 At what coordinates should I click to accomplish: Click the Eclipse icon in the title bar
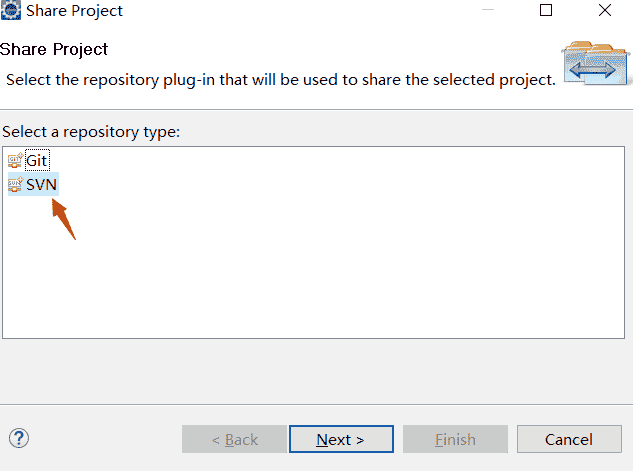coord(12,11)
